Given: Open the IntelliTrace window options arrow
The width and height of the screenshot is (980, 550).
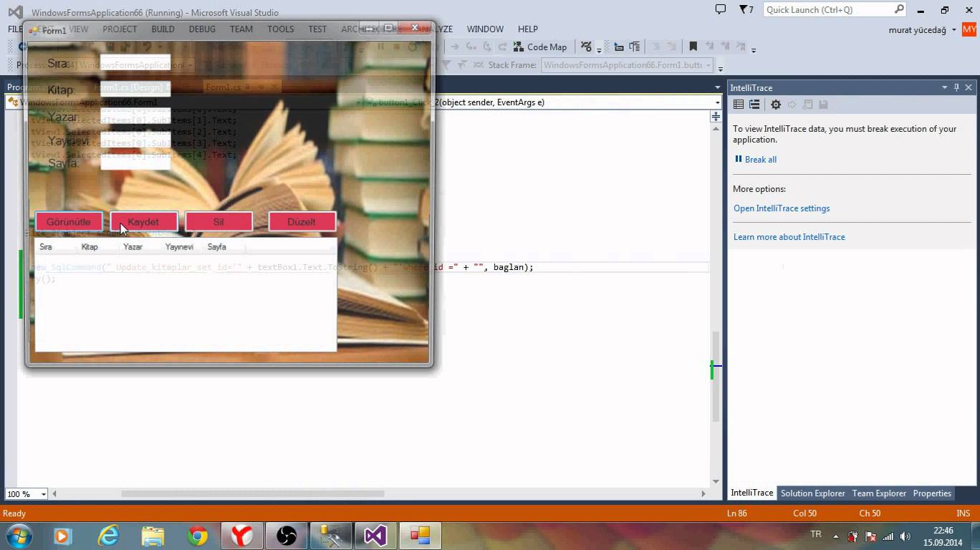Looking at the screenshot, I should pos(944,87).
